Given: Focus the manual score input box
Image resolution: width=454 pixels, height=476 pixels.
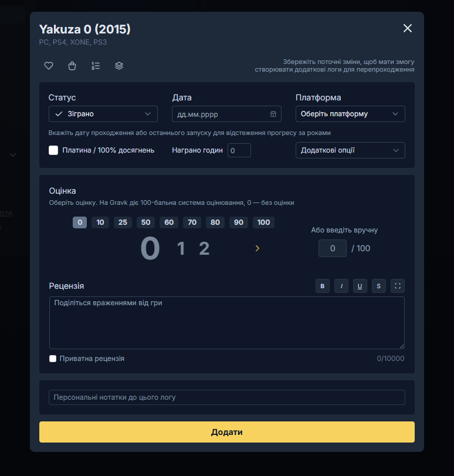Looking at the screenshot, I should (333, 248).
